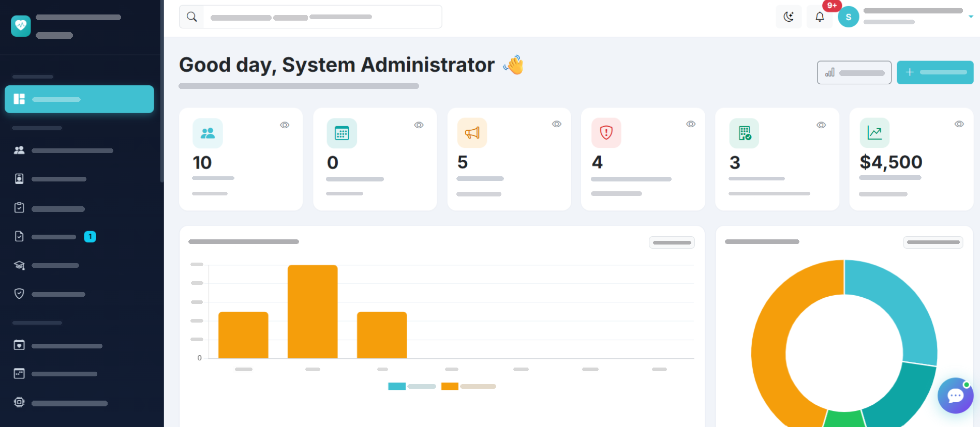Click the teal legend swatch below bar chart

click(x=397, y=386)
